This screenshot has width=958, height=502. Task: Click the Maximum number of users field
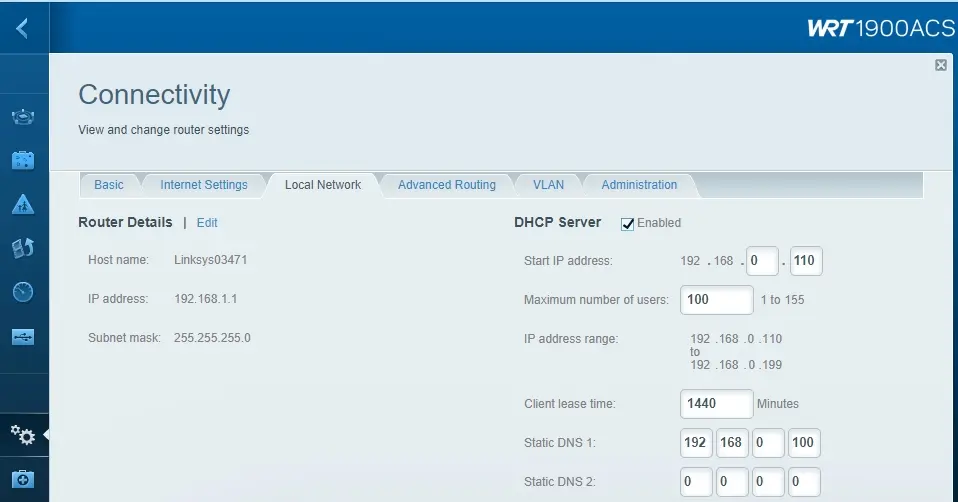click(x=717, y=300)
